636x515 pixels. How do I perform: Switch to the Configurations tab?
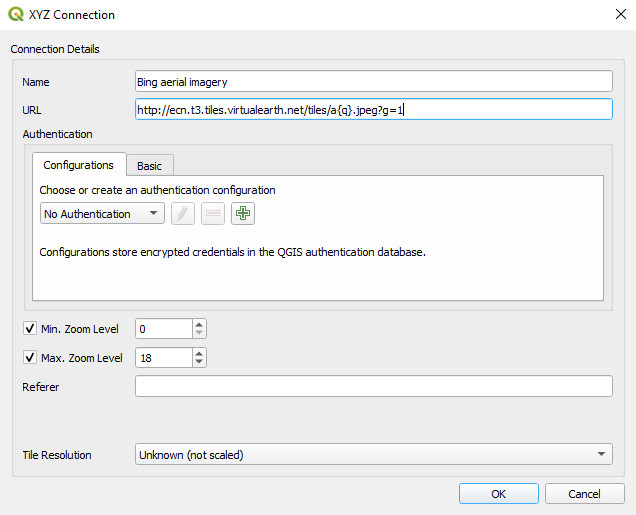(79, 165)
